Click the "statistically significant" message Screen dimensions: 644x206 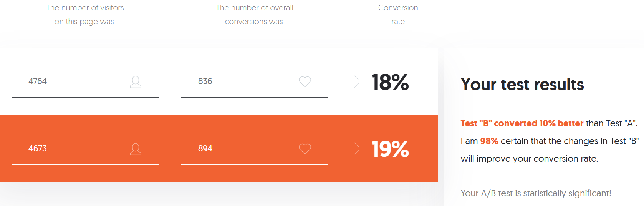point(536,193)
